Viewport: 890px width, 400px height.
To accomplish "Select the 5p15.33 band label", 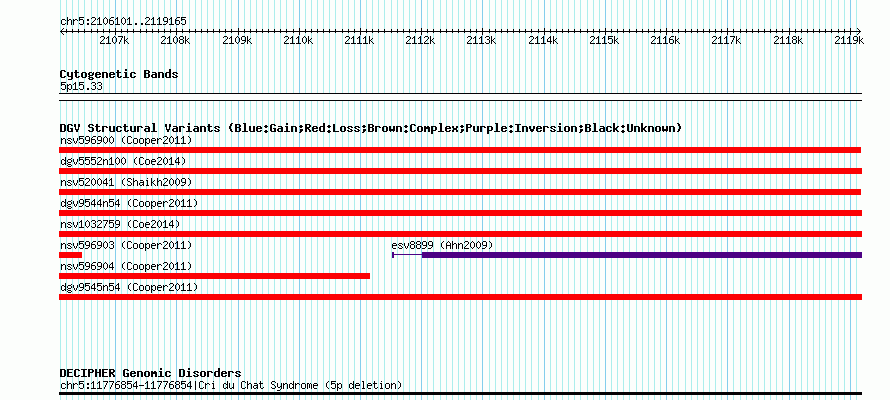I will click(81, 86).
